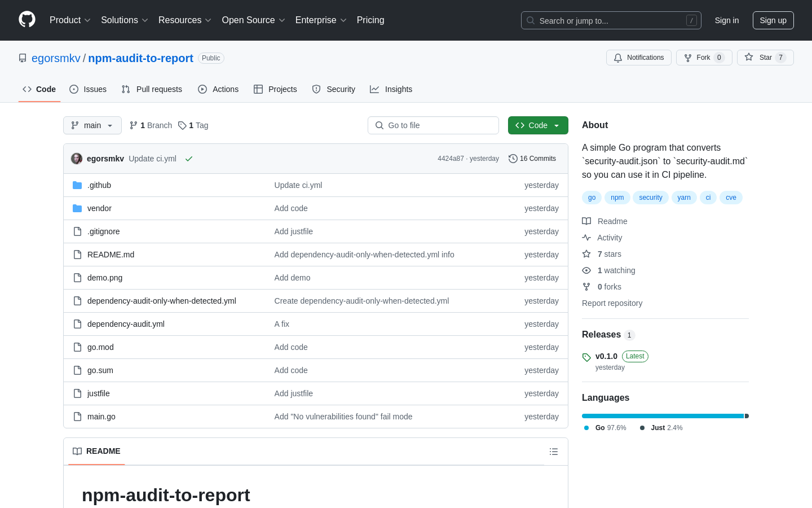Screen dimensions: 812x508
Task: Click the .github folder icon
Action: [77, 185]
